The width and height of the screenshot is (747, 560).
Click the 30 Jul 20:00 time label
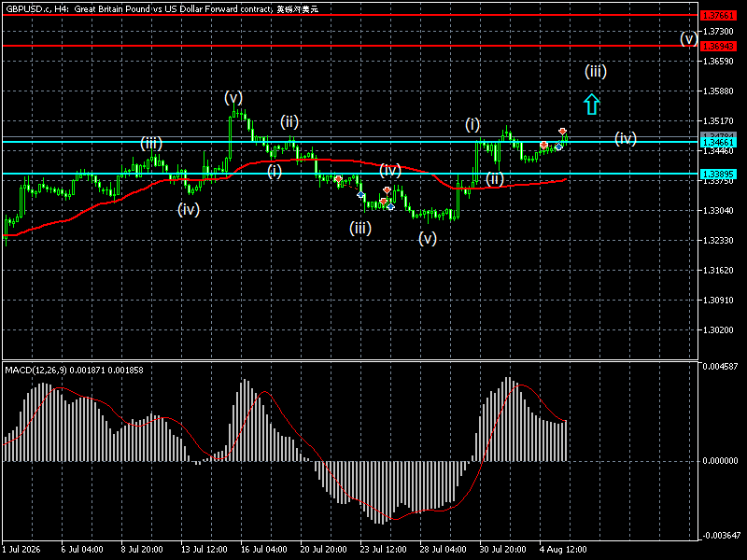coord(502,550)
